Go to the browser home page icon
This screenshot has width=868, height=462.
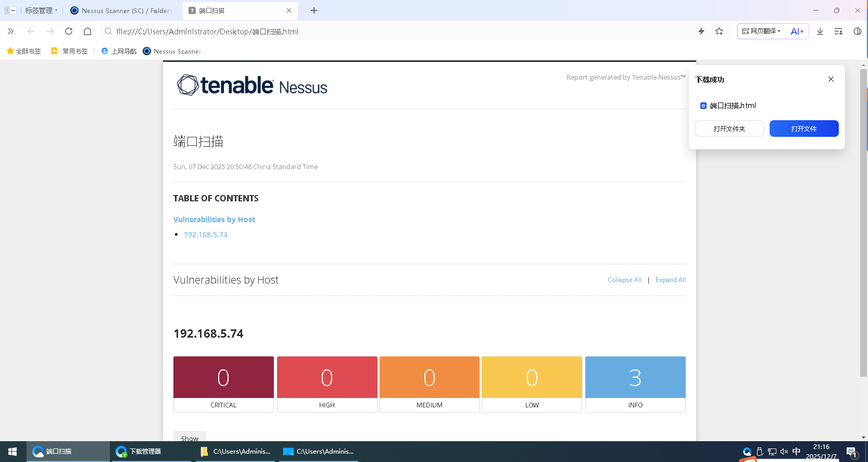pyautogui.click(x=87, y=31)
